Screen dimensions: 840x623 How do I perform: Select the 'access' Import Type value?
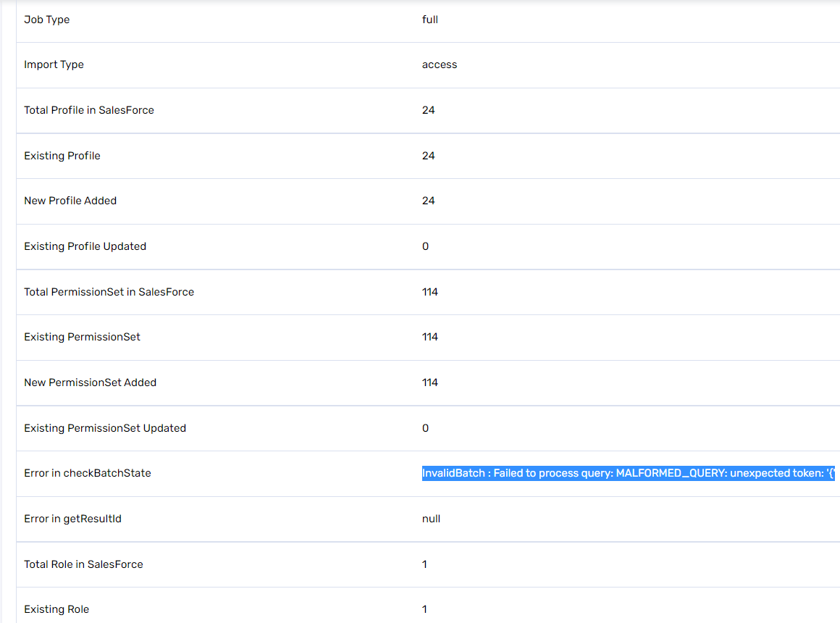pyautogui.click(x=440, y=64)
